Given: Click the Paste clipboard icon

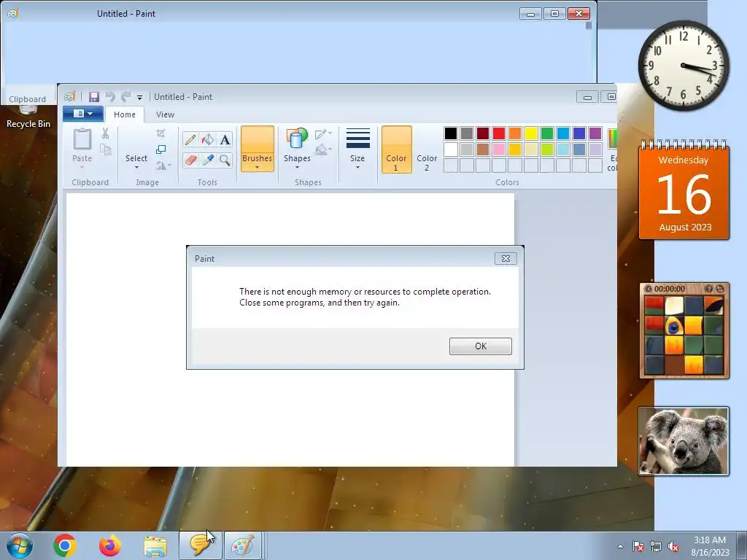Looking at the screenshot, I should tap(82, 140).
